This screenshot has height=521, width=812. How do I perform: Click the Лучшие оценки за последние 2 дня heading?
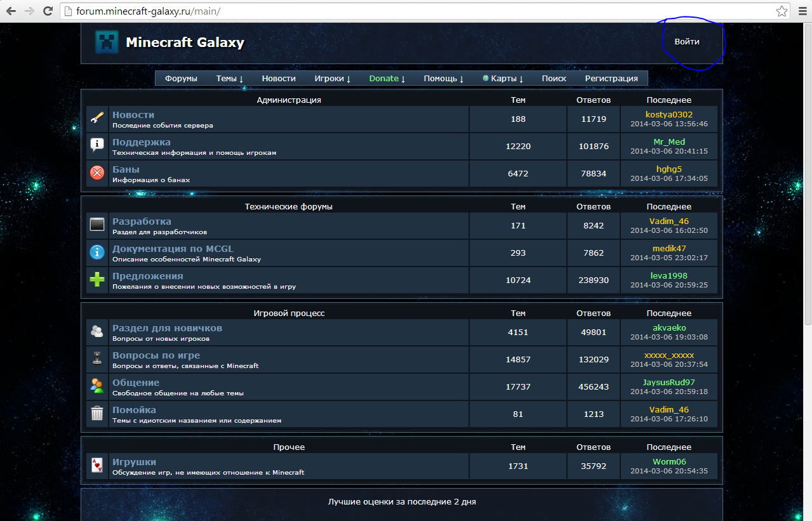click(402, 502)
